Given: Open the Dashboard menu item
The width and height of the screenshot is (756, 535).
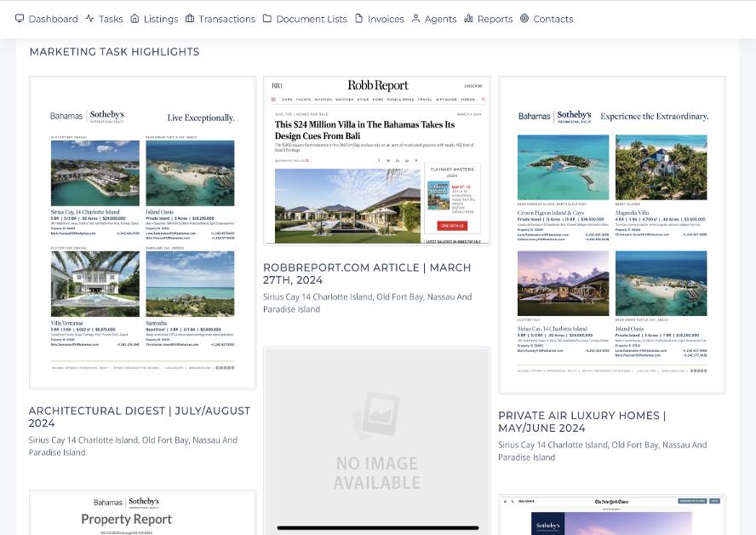Looking at the screenshot, I should [x=46, y=19].
